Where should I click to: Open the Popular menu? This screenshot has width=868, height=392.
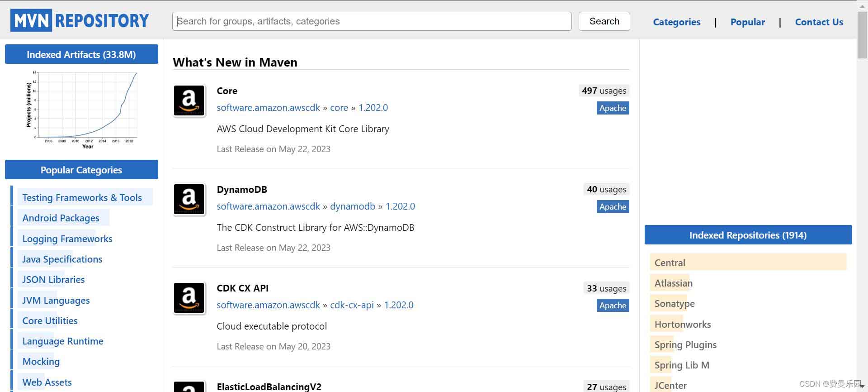pyautogui.click(x=747, y=22)
